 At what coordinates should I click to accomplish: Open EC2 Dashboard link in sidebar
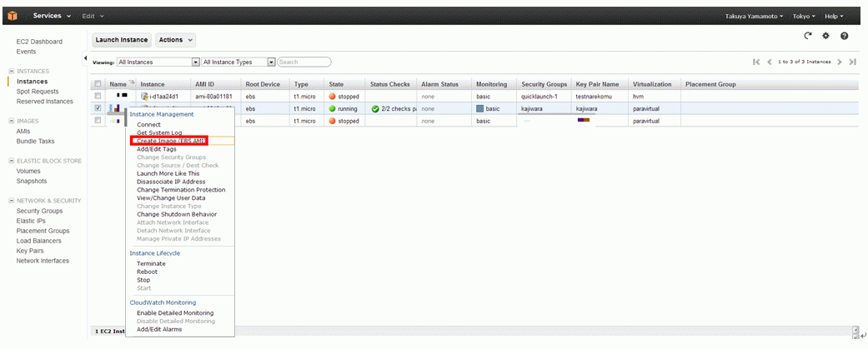pos(39,42)
